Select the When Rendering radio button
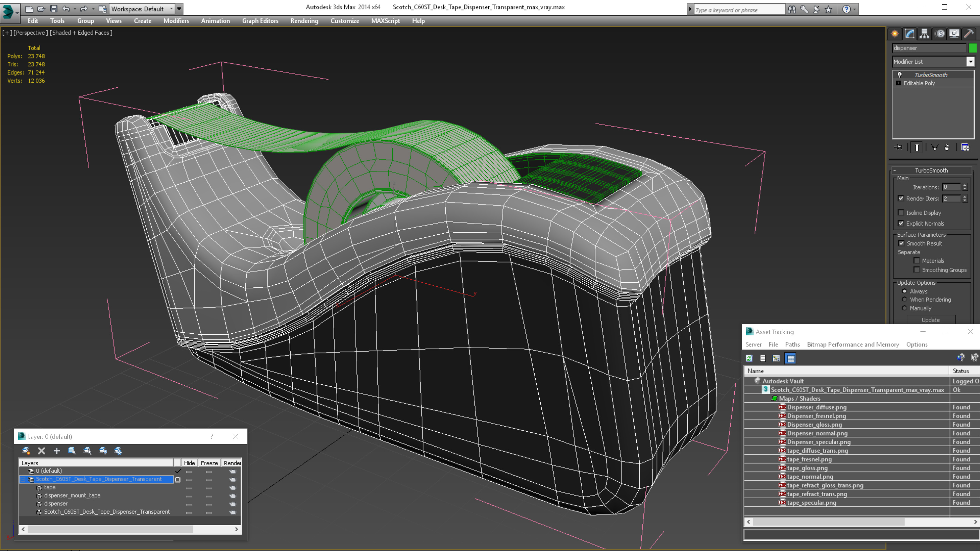The width and height of the screenshot is (980, 551). (x=905, y=300)
